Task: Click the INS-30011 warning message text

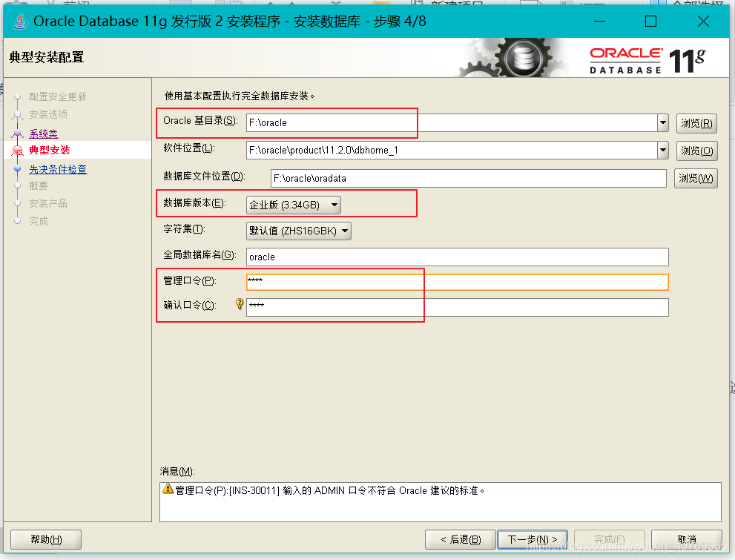Action: tap(330, 490)
